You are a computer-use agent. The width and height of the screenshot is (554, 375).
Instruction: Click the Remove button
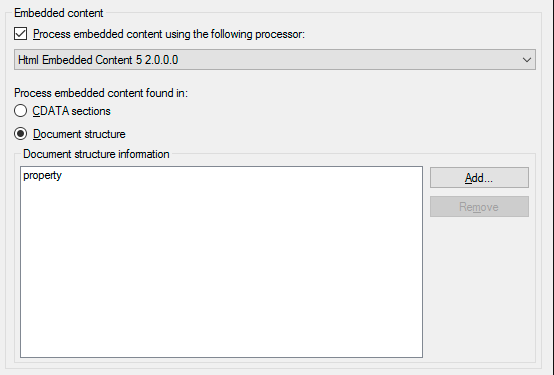pos(479,206)
